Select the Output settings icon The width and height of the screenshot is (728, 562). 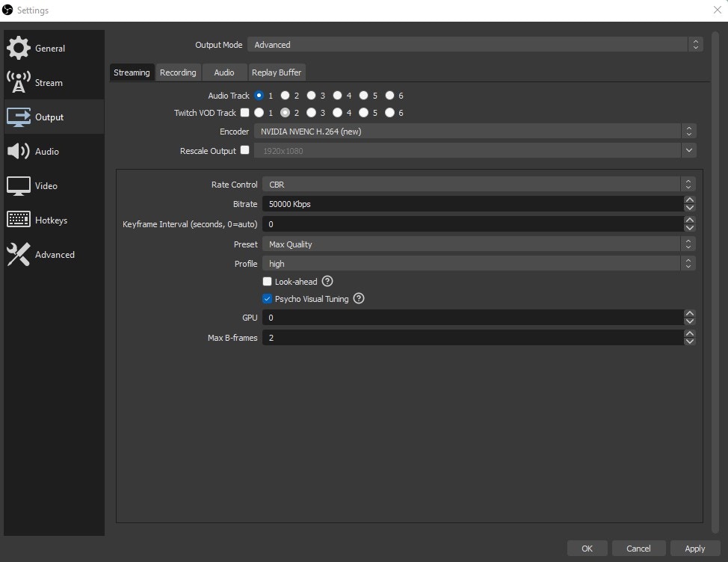click(x=49, y=117)
